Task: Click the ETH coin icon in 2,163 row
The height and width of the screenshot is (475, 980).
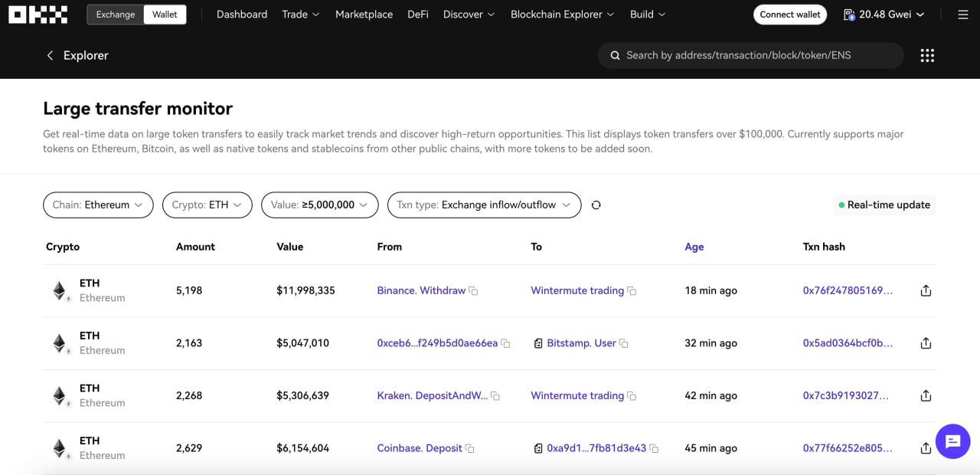Action: point(60,343)
